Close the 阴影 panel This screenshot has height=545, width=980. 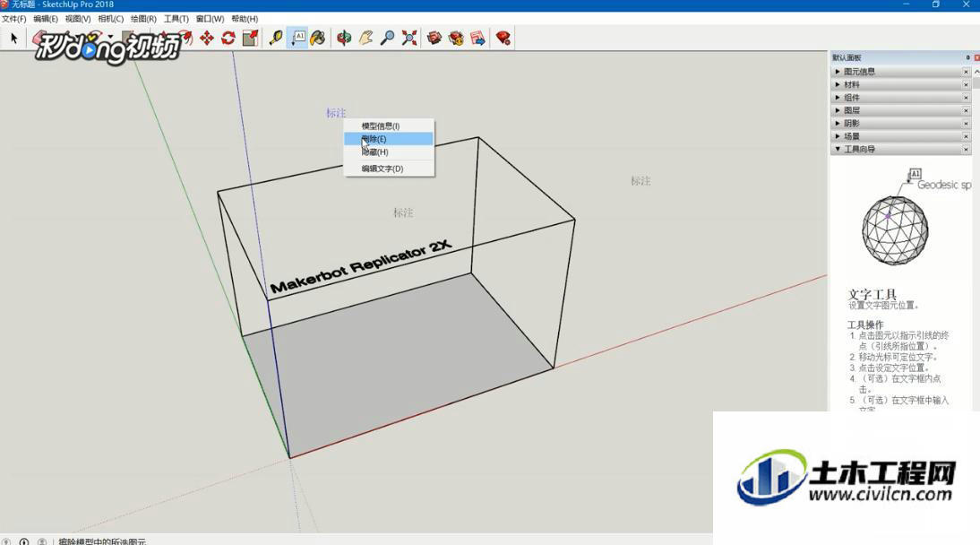(966, 124)
